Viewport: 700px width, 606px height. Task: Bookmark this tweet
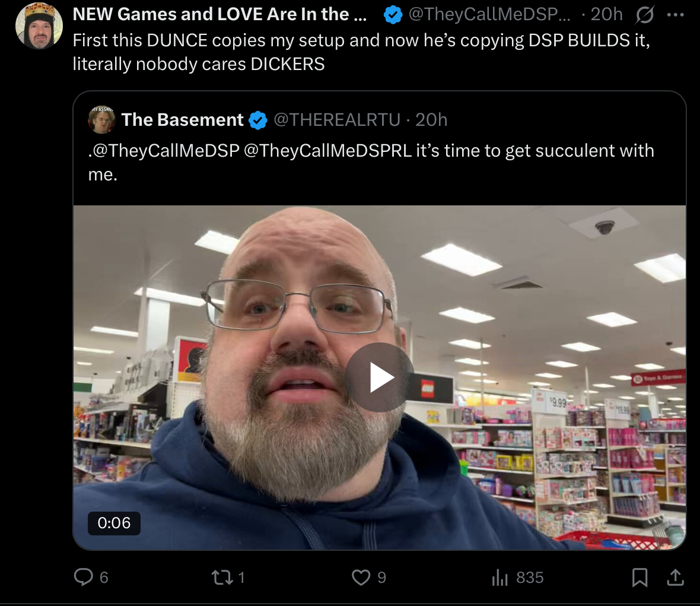pos(639,578)
